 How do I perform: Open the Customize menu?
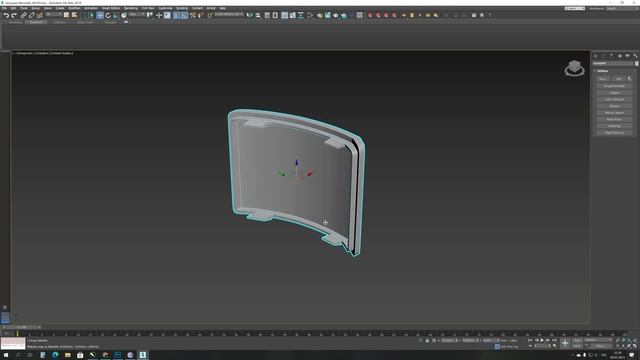[x=165, y=8]
